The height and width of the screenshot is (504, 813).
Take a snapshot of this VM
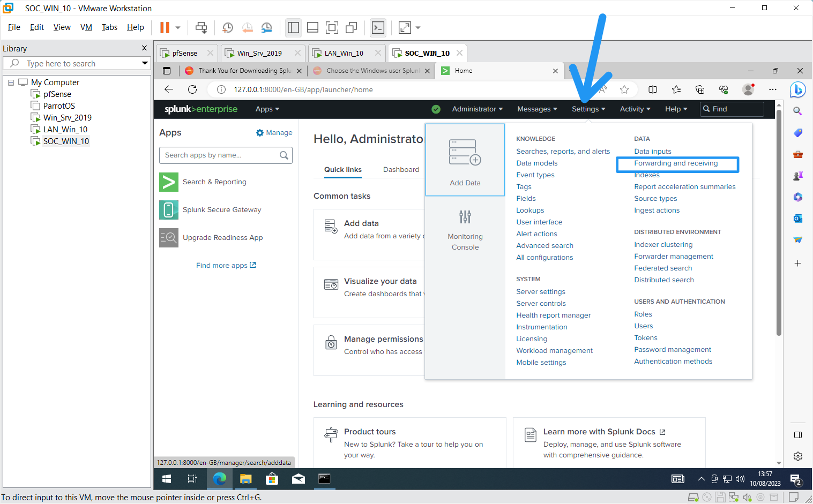228,27
